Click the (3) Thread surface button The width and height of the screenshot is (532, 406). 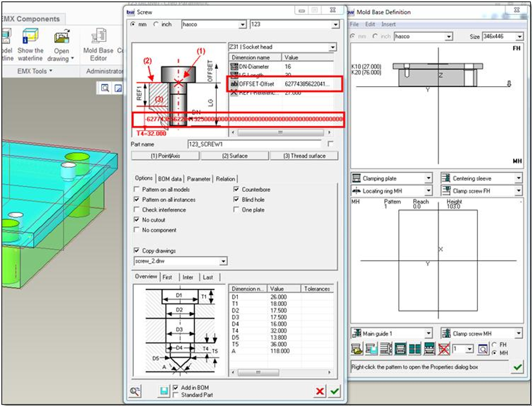tap(304, 156)
